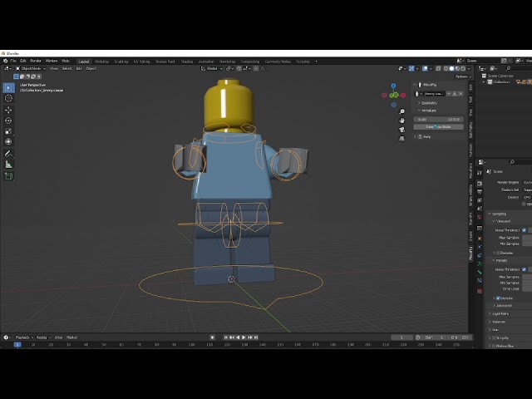
Task: Expand the Light Paths panel
Action: point(499,314)
